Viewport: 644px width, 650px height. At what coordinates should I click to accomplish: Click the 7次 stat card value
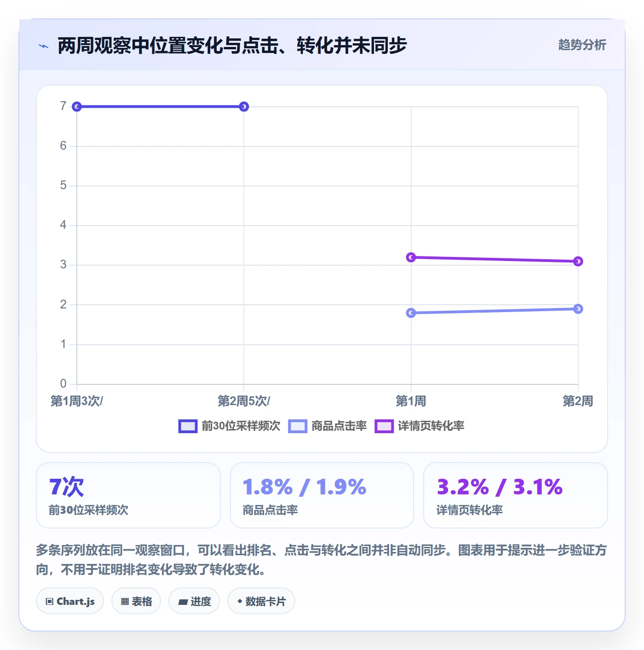(x=67, y=487)
